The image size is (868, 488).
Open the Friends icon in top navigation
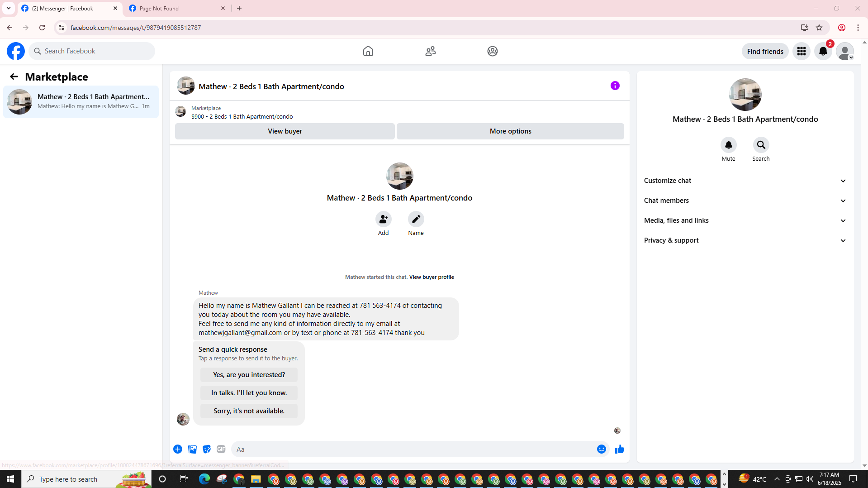(x=431, y=51)
